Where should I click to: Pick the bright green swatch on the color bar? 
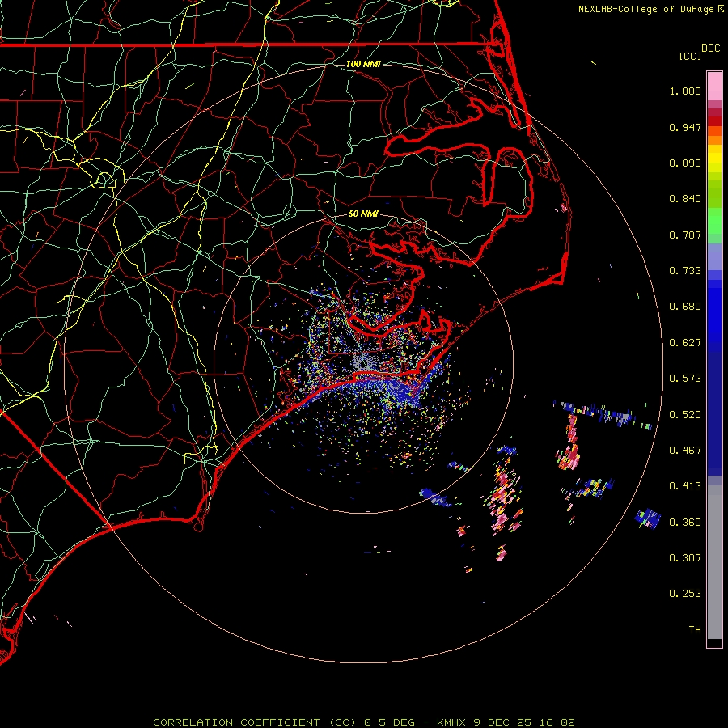[x=714, y=221]
